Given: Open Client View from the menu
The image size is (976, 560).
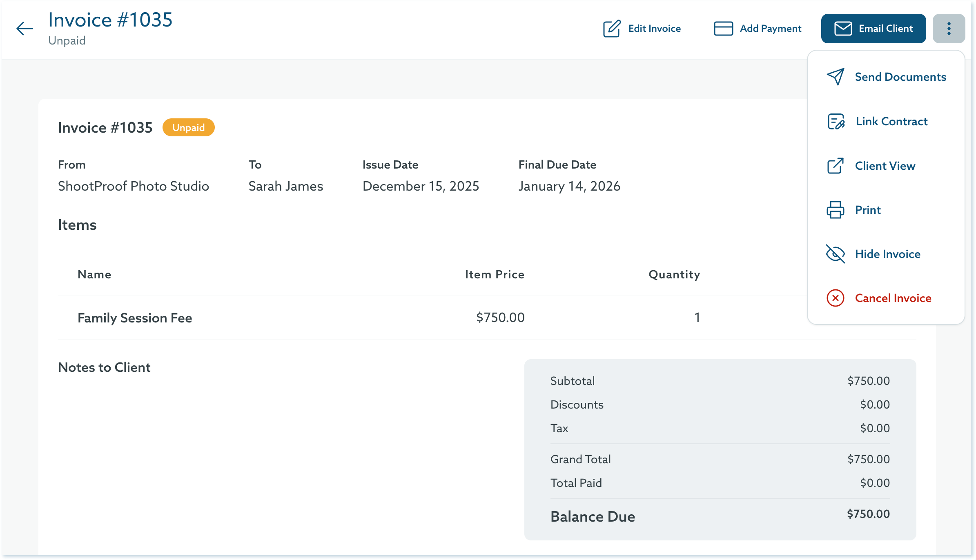Looking at the screenshot, I should click(x=885, y=166).
